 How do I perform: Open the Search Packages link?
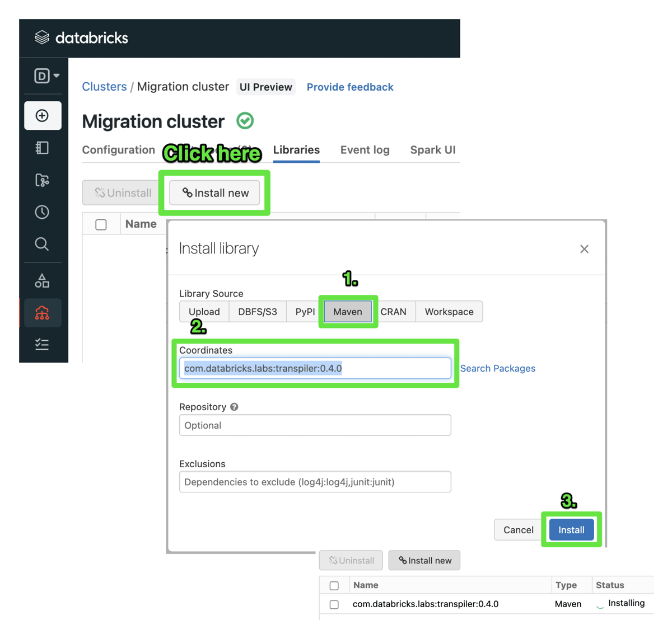(x=498, y=368)
